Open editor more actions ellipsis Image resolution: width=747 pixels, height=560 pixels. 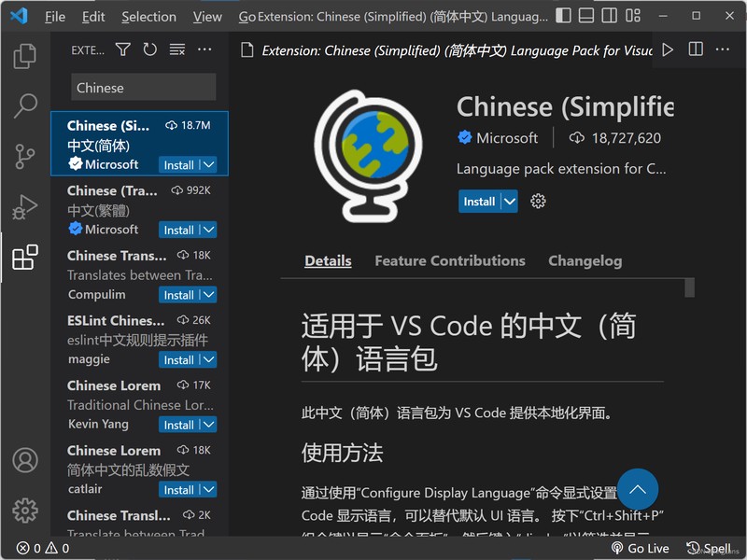[723, 49]
